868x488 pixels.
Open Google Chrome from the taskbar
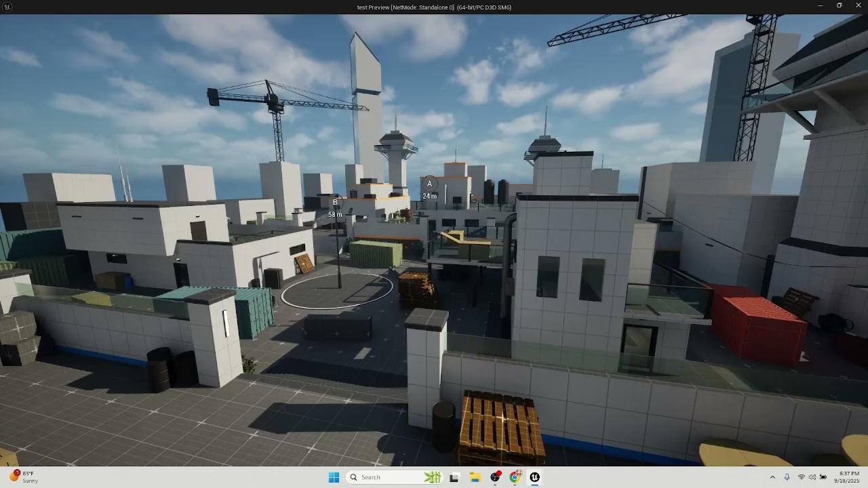click(x=515, y=477)
